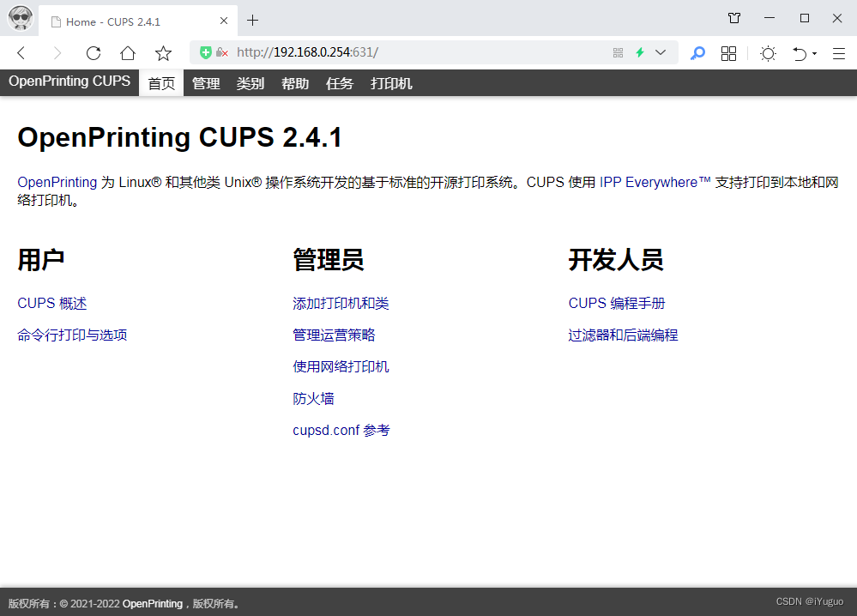Click the user avatar picture
The width and height of the screenshot is (857, 616).
point(21,17)
